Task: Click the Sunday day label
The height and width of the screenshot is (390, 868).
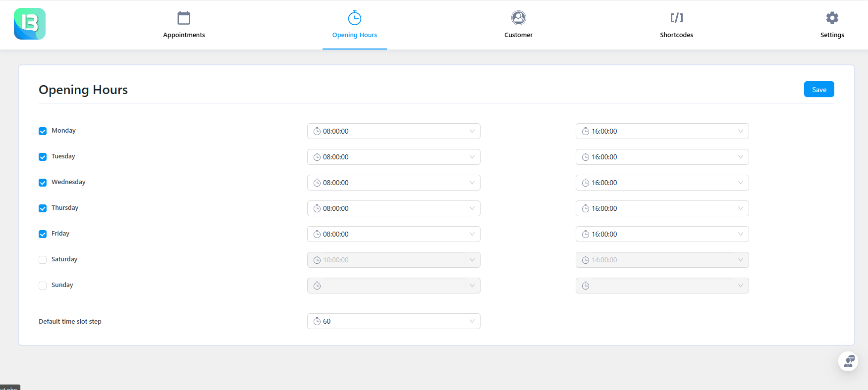Action: pos(62,285)
